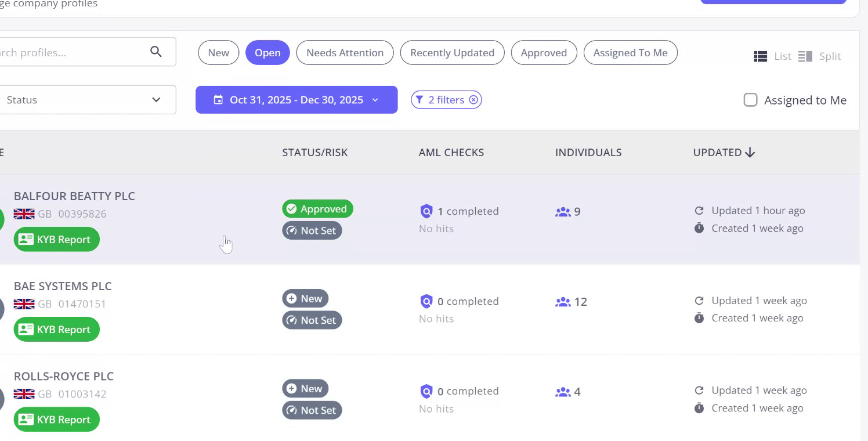The height and width of the screenshot is (441, 868).
Task: Open the 2 filters panel
Action: click(440, 100)
